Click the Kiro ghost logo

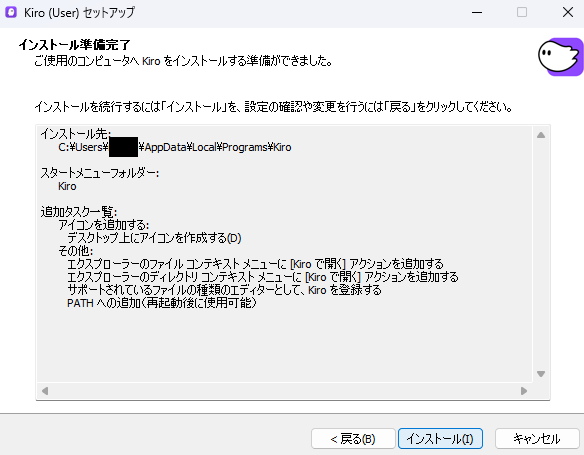tap(561, 57)
